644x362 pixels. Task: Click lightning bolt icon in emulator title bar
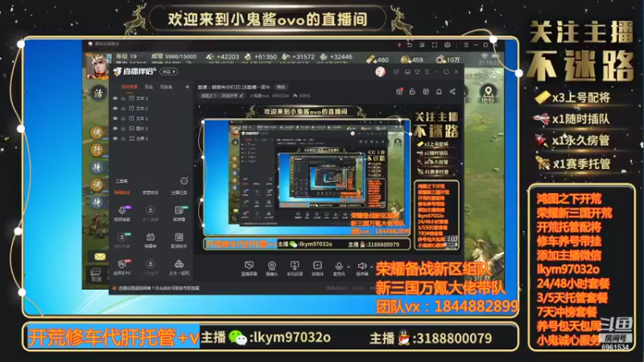coord(398,44)
